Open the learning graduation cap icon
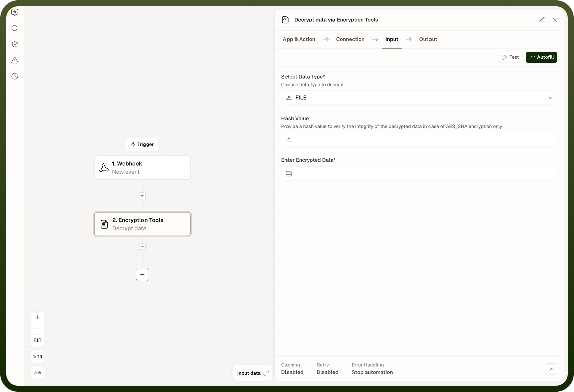 tap(15, 44)
